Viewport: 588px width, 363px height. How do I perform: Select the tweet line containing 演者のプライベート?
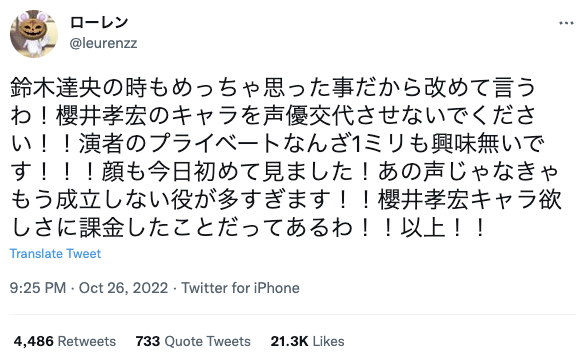277,144
